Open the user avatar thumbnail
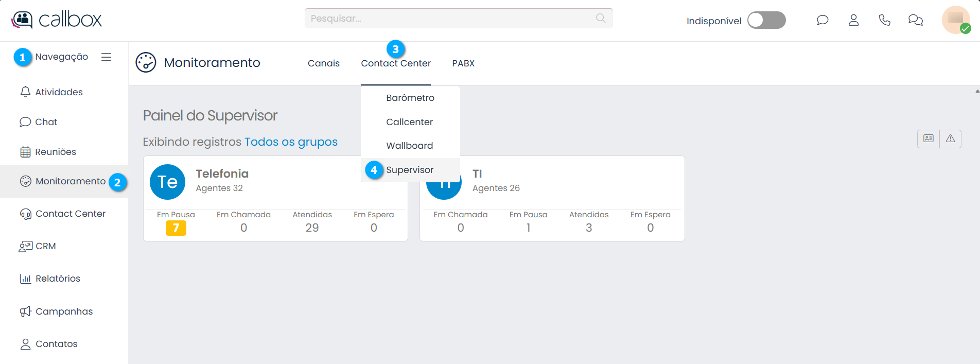Image resolution: width=980 pixels, height=364 pixels. [955, 20]
